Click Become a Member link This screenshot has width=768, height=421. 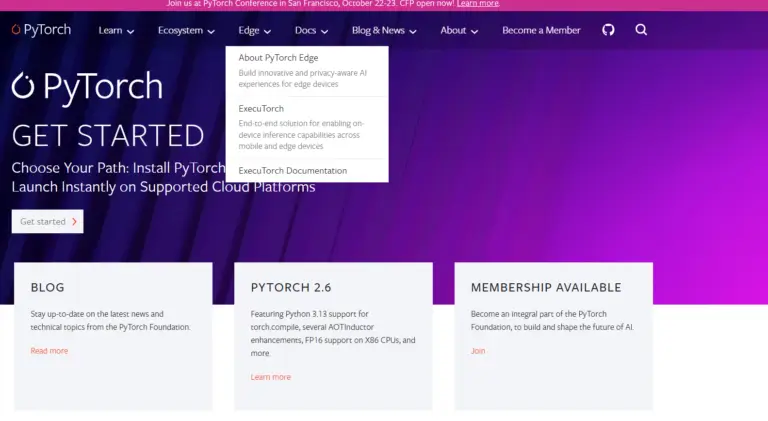tap(541, 30)
